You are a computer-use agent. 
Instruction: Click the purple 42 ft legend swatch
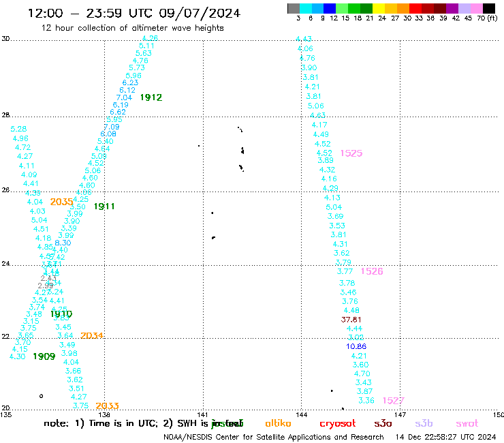452,8
